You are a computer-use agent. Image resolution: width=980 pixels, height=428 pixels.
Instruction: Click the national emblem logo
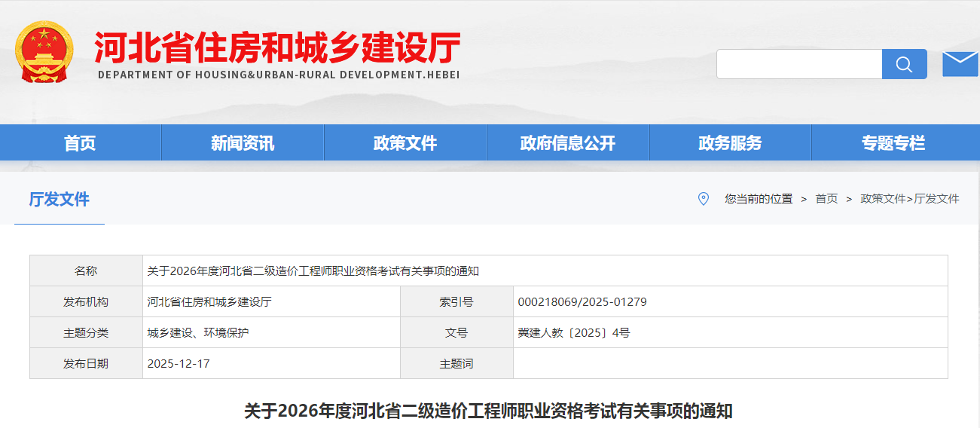click(44, 52)
